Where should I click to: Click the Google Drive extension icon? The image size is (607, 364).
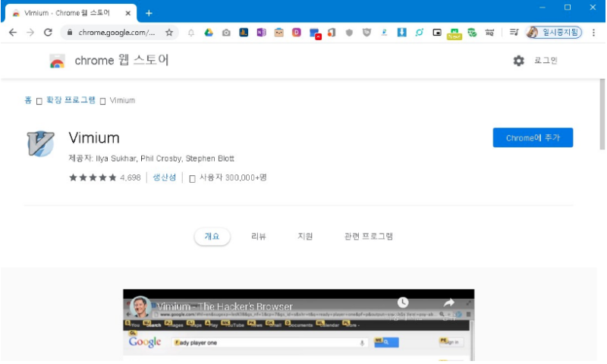pos(209,33)
